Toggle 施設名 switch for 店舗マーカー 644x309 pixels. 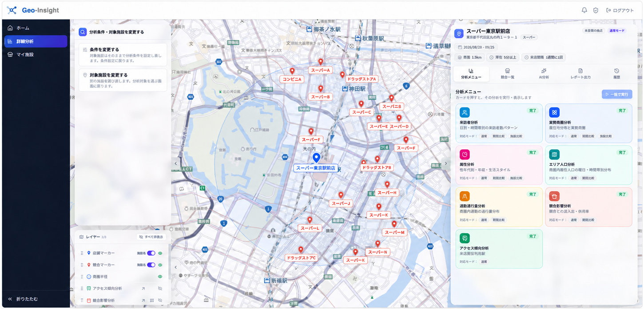(151, 253)
